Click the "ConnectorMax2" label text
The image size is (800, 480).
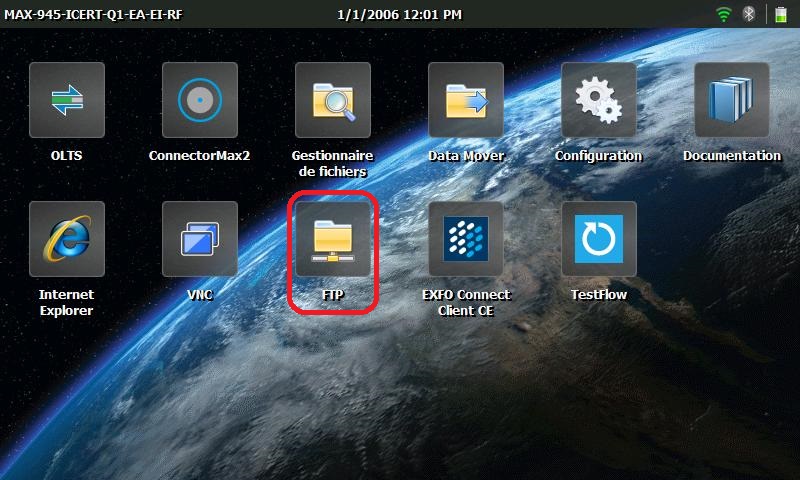pyautogui.click(x=199, y=156)
